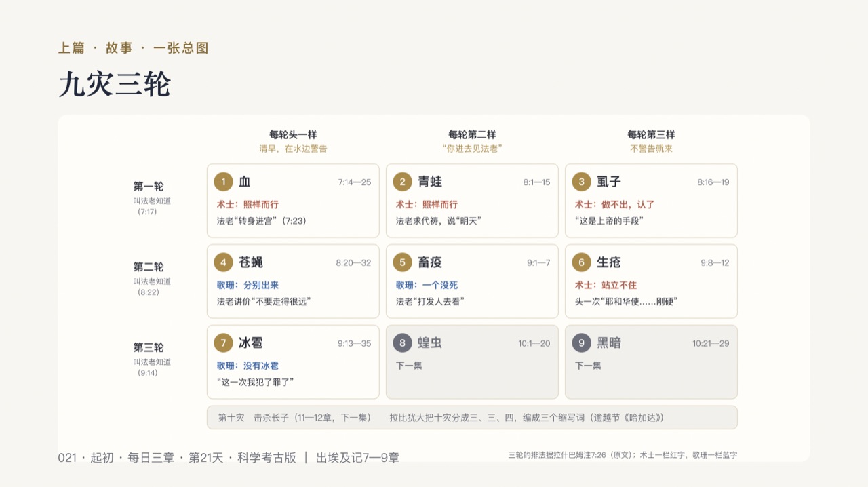Image resolution: width=868 pixels, height=487 pixels.
Task: Select the plague title 血
Action: [245, 182]
